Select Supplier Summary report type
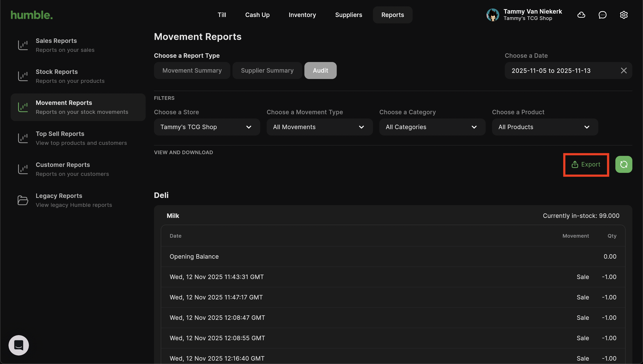 tap(267, 71)
